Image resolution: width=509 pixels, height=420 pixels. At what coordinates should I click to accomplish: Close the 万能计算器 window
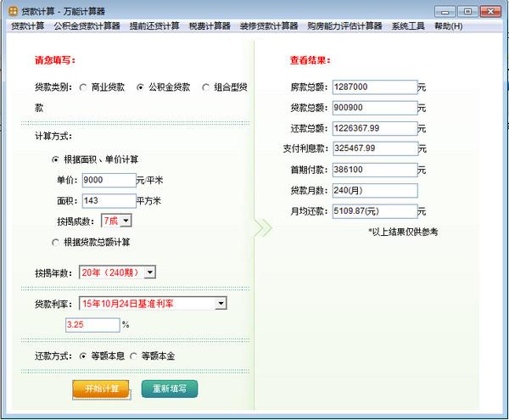pos(490,12)
